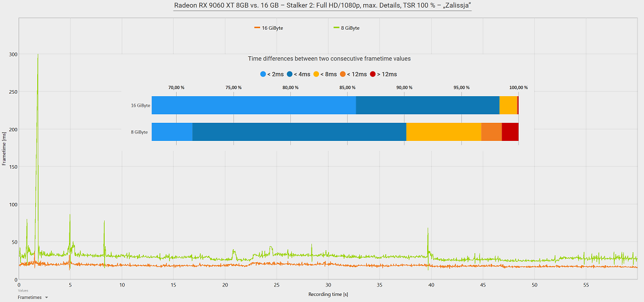This screenshot has width=644, height=302.
Task: Click the '85,00 %' percentage axis label
Action: coord(347,88)
